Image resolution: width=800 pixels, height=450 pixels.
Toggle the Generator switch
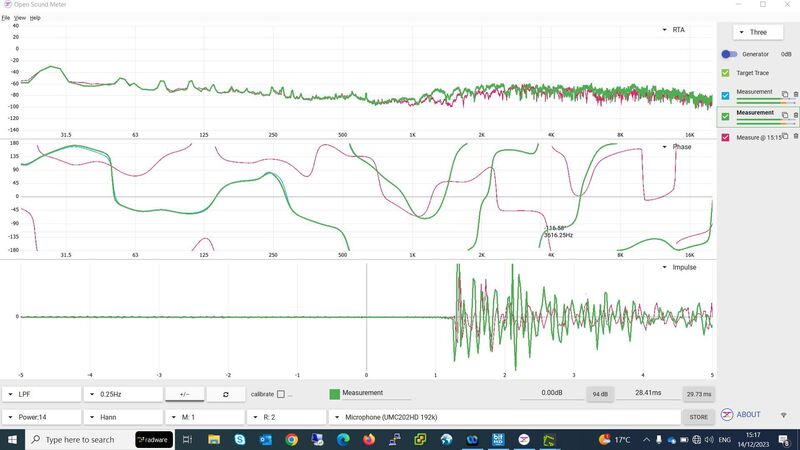729,54
